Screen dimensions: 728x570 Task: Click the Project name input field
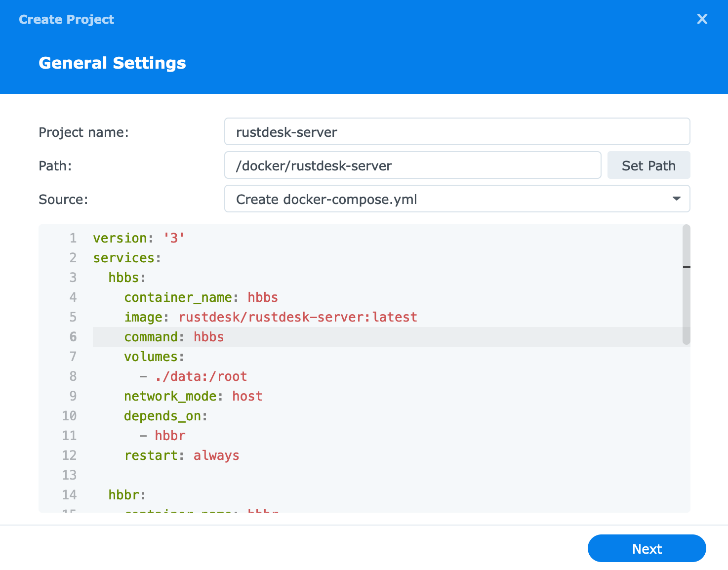click(457, 132)
